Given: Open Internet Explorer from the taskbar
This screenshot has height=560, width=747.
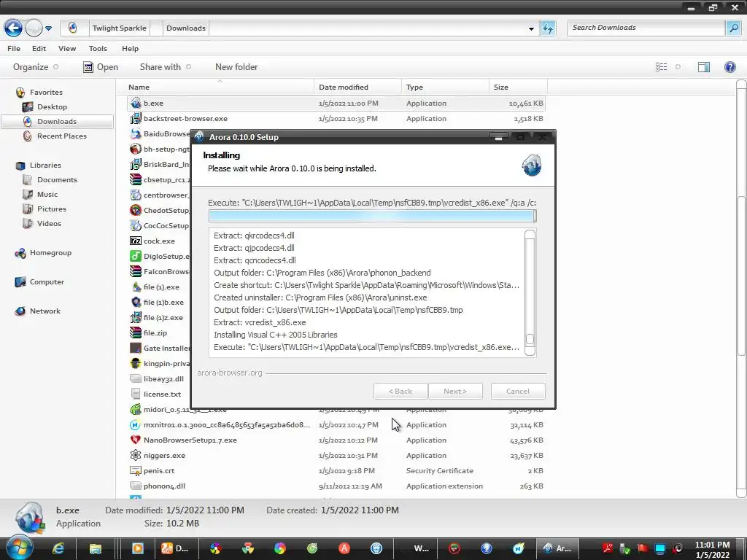Looking at the screenshot, I should coord(58,548).
